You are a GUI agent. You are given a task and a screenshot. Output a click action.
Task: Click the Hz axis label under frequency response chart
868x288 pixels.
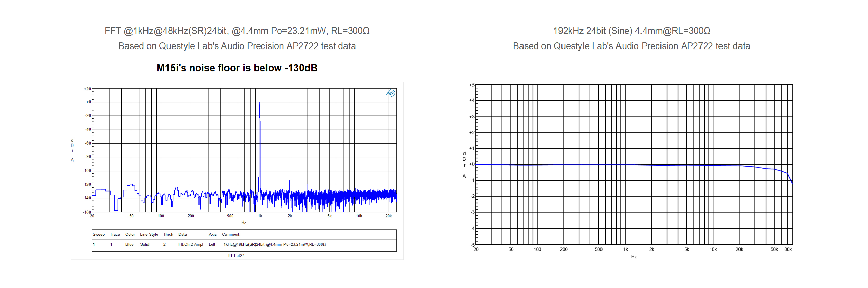634,257
